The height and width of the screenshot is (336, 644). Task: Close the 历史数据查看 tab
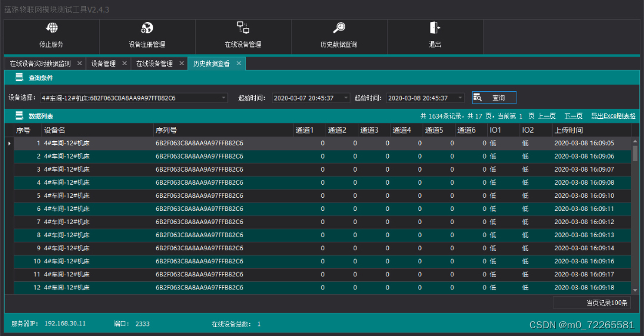coord(239,63)
